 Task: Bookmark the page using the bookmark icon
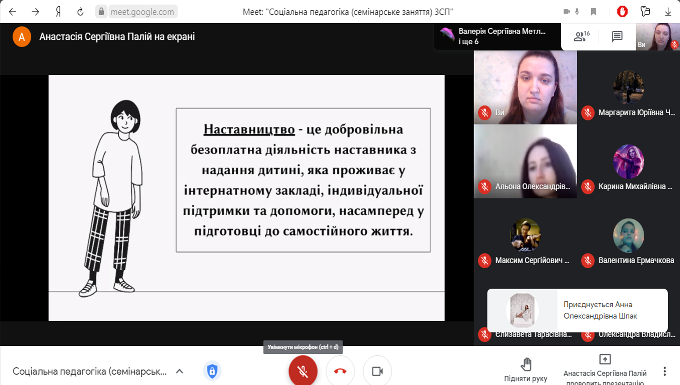[x=594, y=12]
